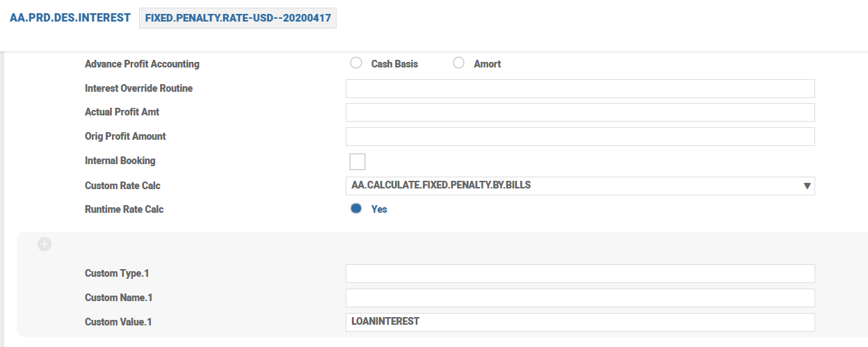This screenshot has width=868, height=347.
Task: Focus the Custom Type.1 text field
Action: point(579,273)
